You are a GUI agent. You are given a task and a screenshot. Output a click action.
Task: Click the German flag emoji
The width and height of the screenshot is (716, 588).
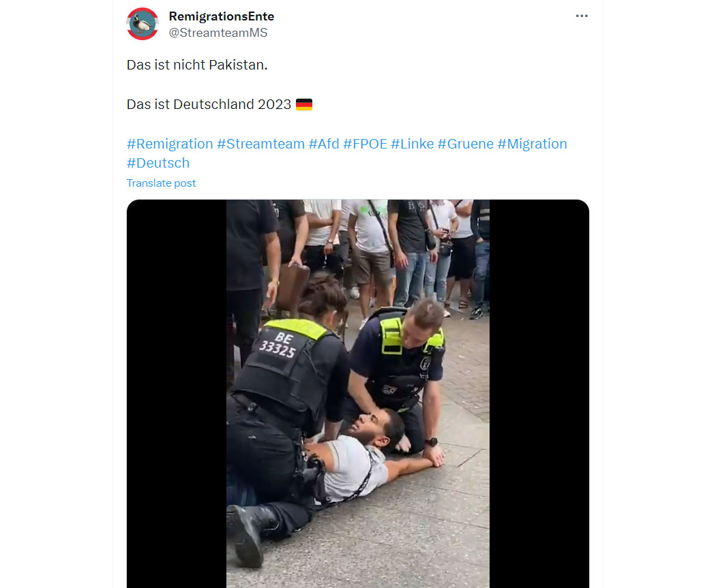tap(304, 104)
